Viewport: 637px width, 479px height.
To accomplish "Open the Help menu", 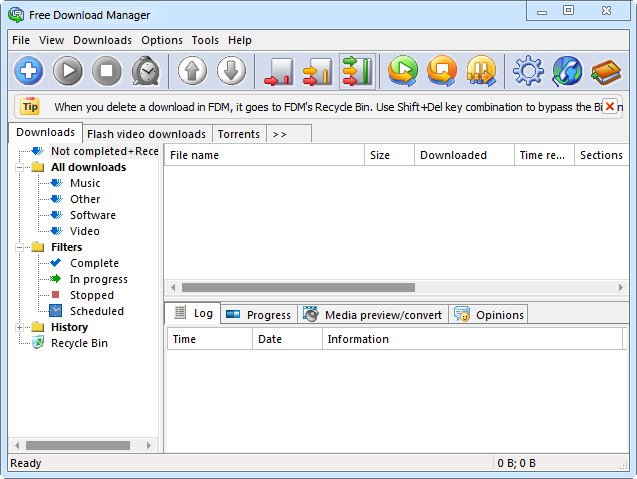I will pyautogui.click(x=240, y=40).
